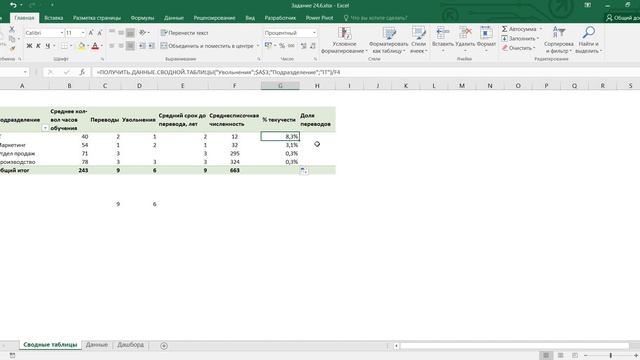The image size is (640, 360).
Task: Toggle left horizontal alignment
Action: tap(112, 46)
